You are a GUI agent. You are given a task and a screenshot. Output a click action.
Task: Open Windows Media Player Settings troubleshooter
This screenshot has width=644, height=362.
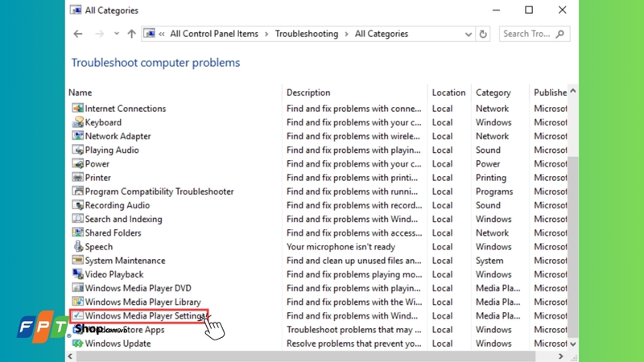click(145, 315)
